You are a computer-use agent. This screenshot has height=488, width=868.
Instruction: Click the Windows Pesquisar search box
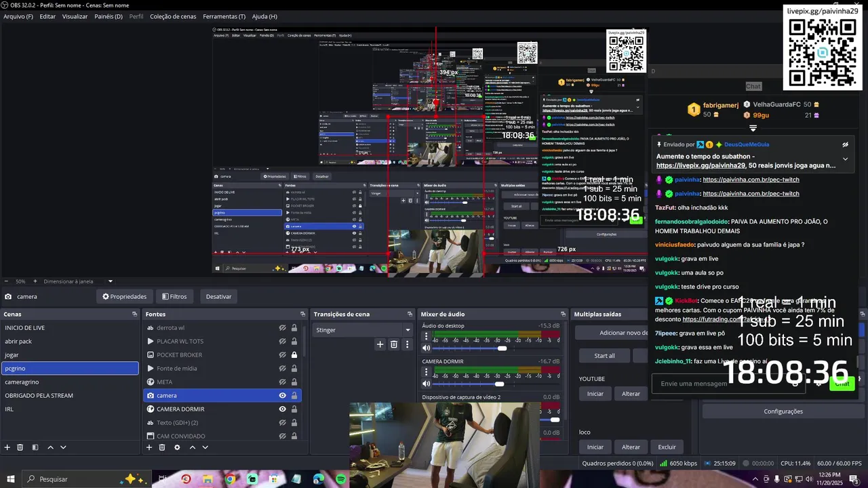(x=88, y=479)
